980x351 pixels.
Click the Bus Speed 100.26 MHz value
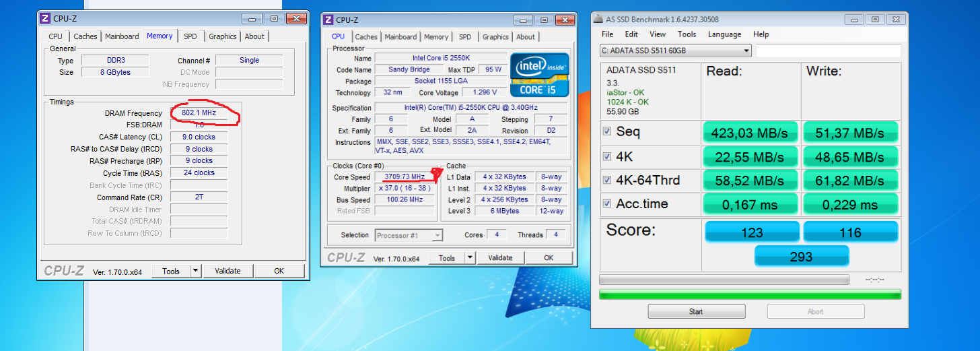(405, 200)
